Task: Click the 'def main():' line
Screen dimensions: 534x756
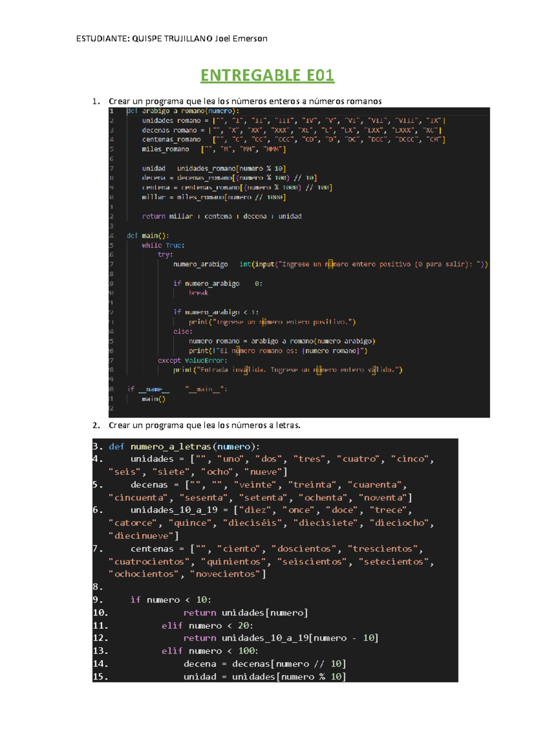Action: point(148,236)
